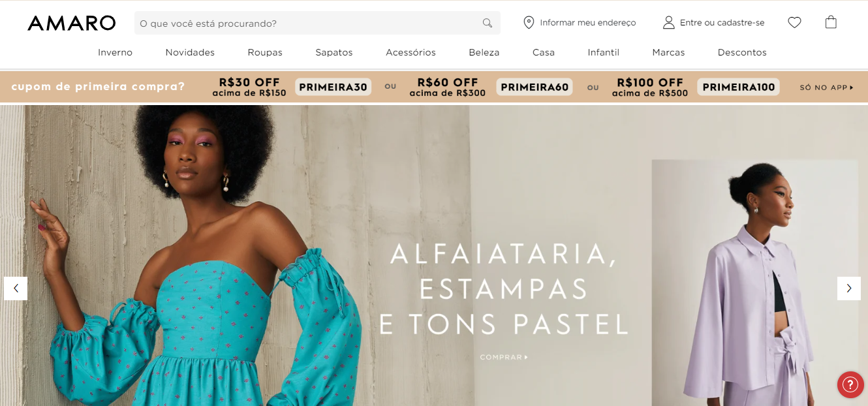Screen dimensions: 868x406
Task: Open the Beleza category
Action: click(x=484, y=52)
